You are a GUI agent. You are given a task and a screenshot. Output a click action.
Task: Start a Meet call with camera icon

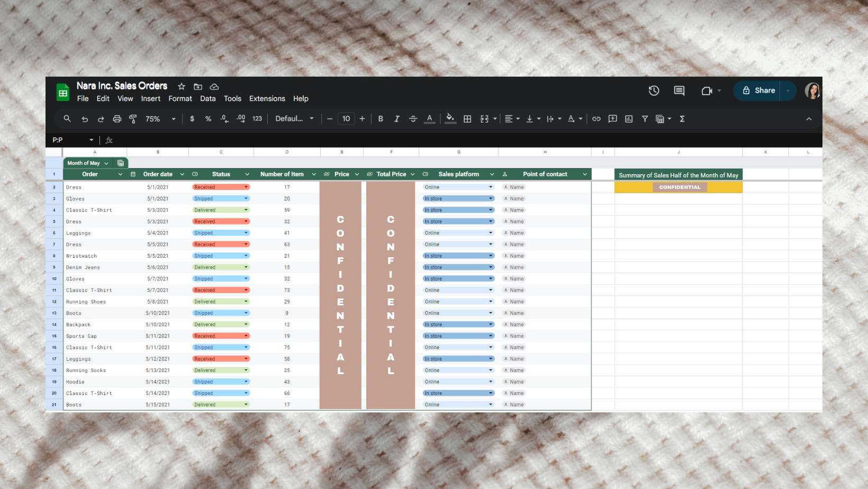click(707, 91)
